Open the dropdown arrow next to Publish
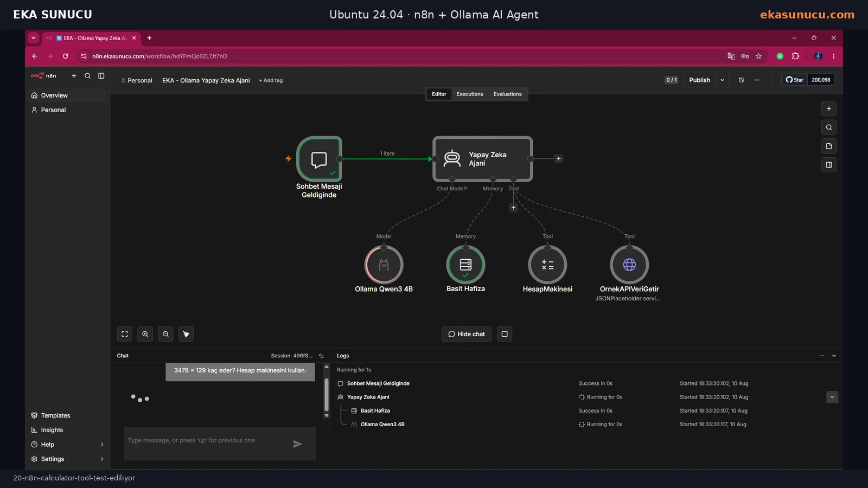Viewport: 868px width, 488px height. coord(723,80)
